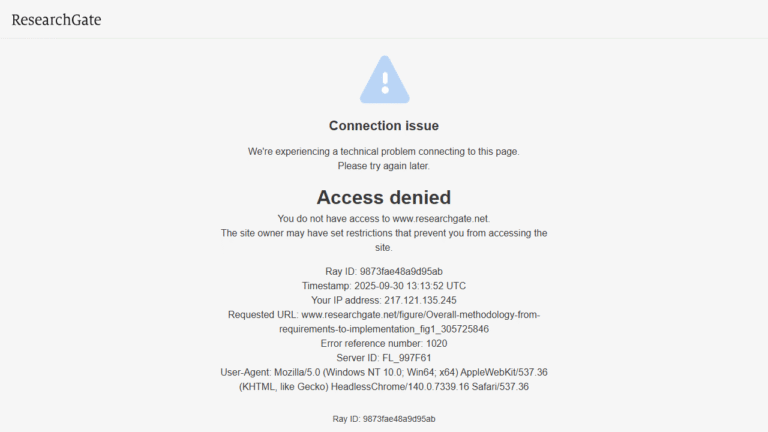Click the Server ID FL_997F61 line
The width and height of the screenshot is (768, 432).
(x=384, y=358)
